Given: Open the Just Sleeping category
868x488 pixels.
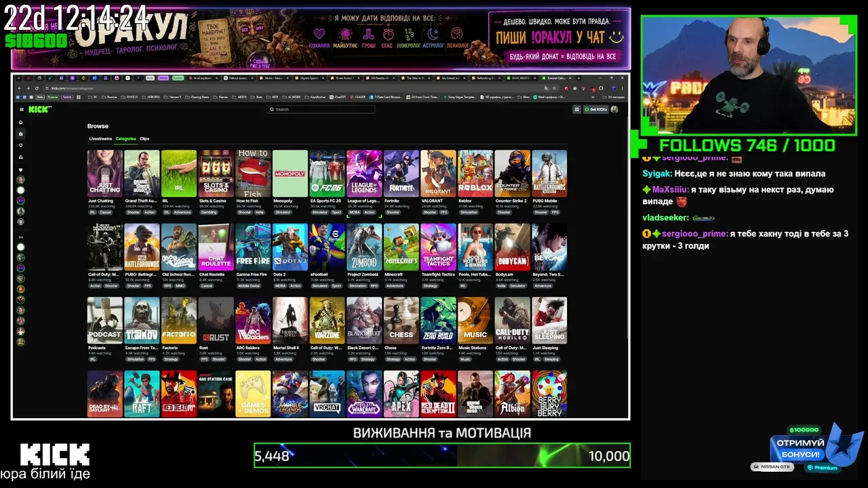Looking at the screenshot, I should (549, 321).
